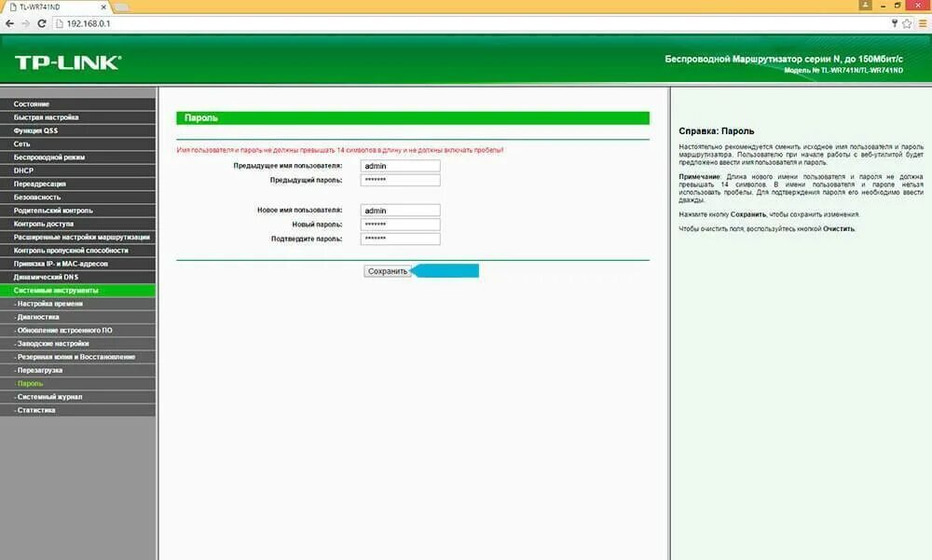
Task: Click the red 14-character warning text
Action: 340,150
